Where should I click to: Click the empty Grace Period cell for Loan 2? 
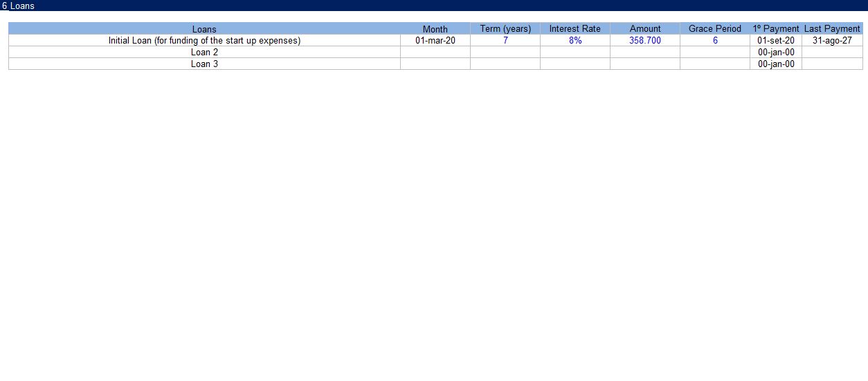715,53
